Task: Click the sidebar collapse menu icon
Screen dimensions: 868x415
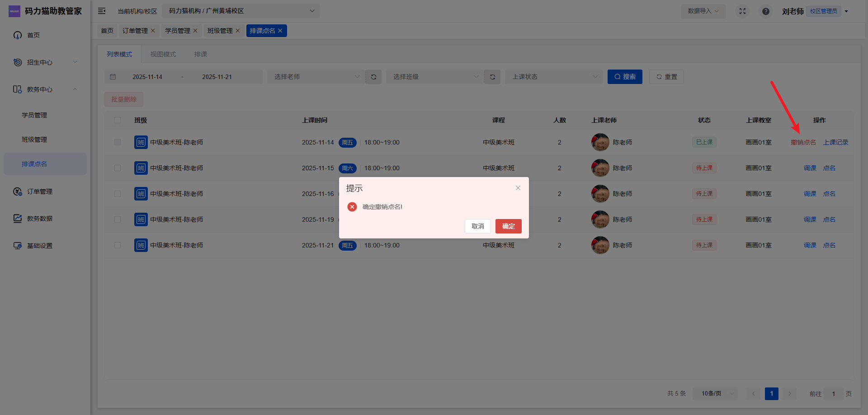Action: tap(102, 11)
